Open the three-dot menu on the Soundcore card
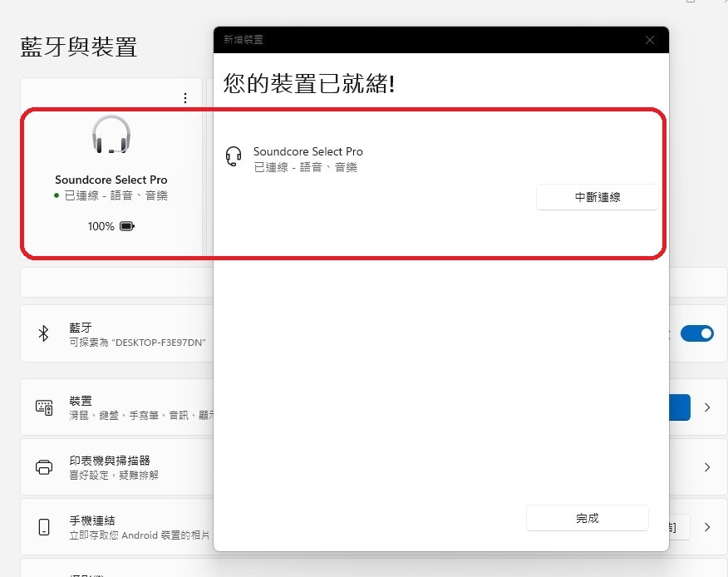The image size is (728, 577). tap(185, 98)
